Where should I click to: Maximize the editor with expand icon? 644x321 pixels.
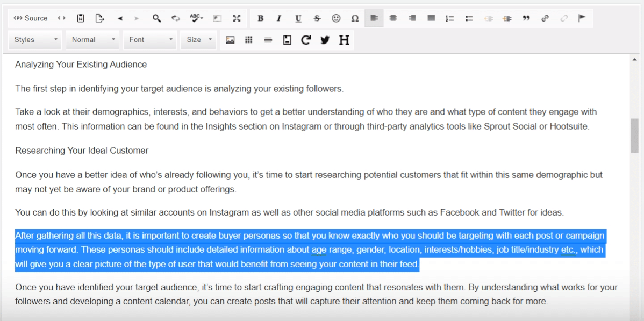237,18
